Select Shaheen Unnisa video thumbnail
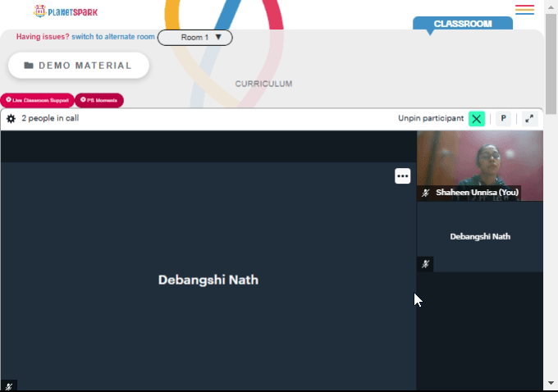The height and width of the screenshot is (392, 558). (480, 166)
